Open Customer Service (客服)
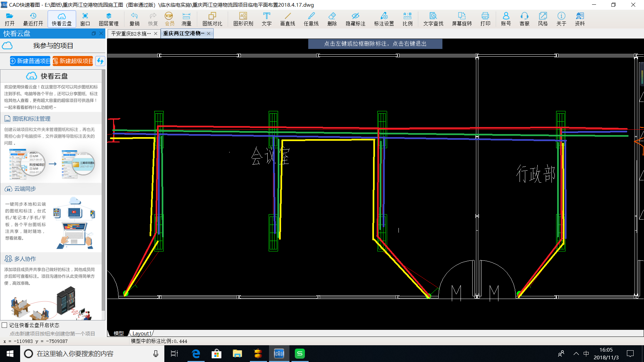 (524, 19)
